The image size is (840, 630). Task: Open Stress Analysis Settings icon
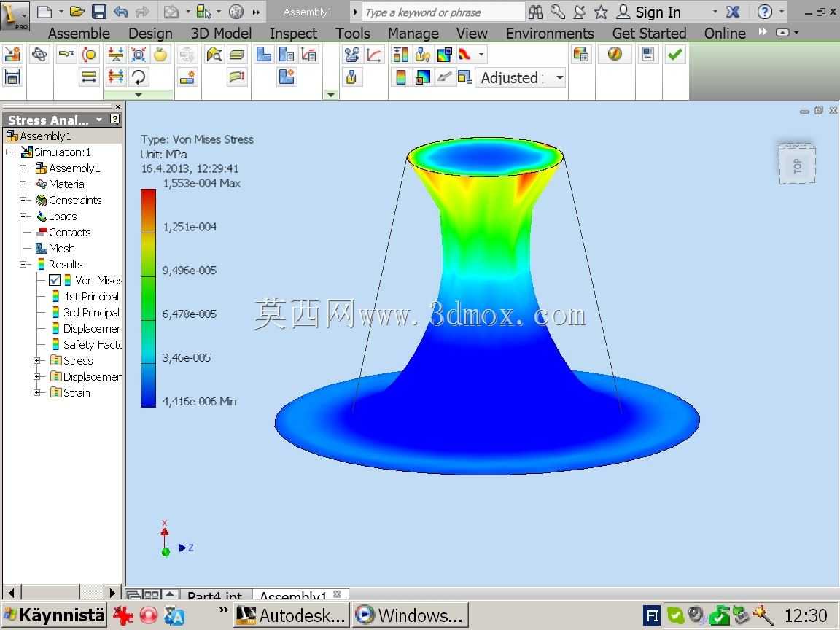tap(647, 54)
